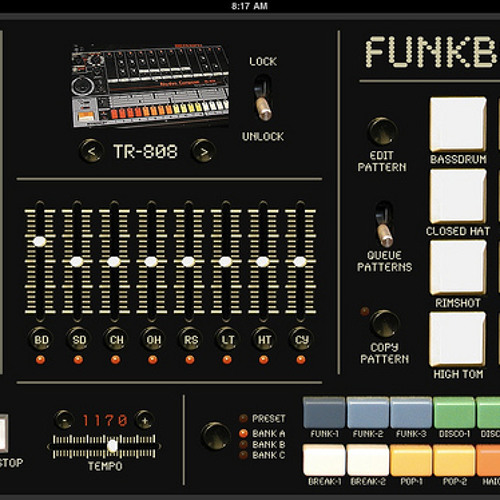500x500 pixels.
Task: Select the POP-1 pattern pad
Action: pyautogui.click(x=411, y=460)
